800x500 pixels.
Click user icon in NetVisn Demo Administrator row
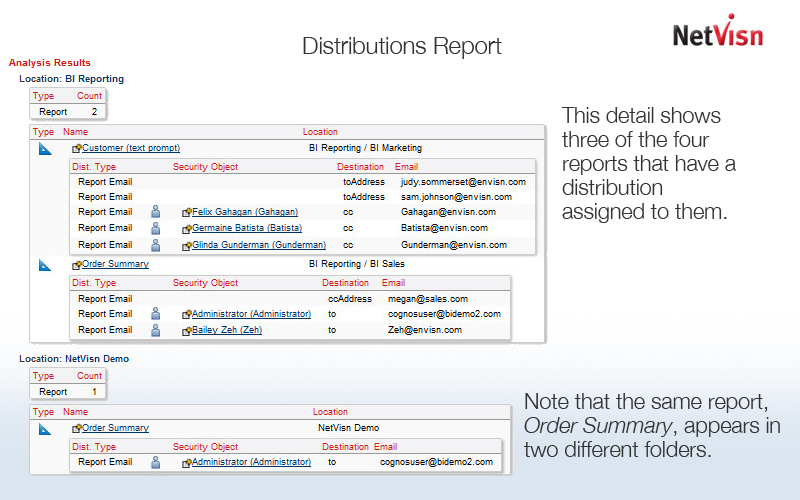coord(156,462)
